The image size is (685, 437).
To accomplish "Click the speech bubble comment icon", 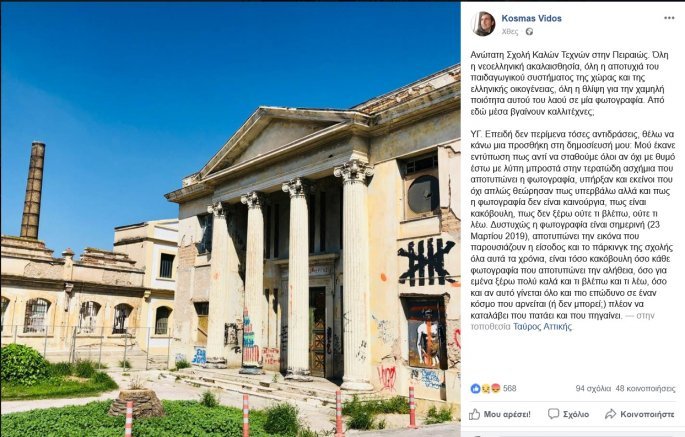I will coord(553,414).
